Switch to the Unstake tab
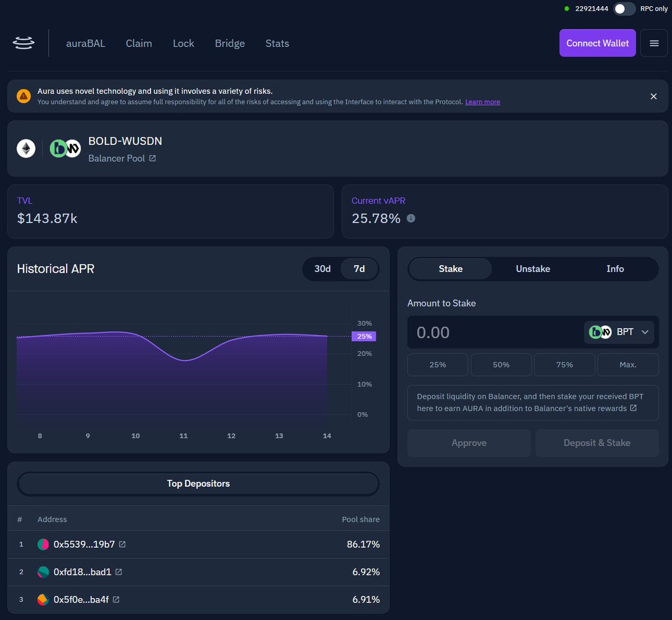The height and width of the screenshot is (620, 672). pyautogui.click(x=533, y=269)
